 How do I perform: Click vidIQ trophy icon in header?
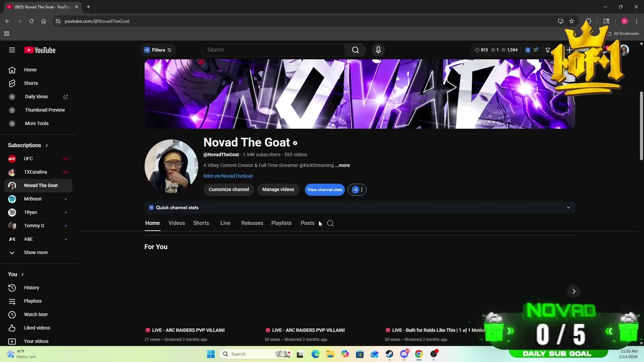548,50
